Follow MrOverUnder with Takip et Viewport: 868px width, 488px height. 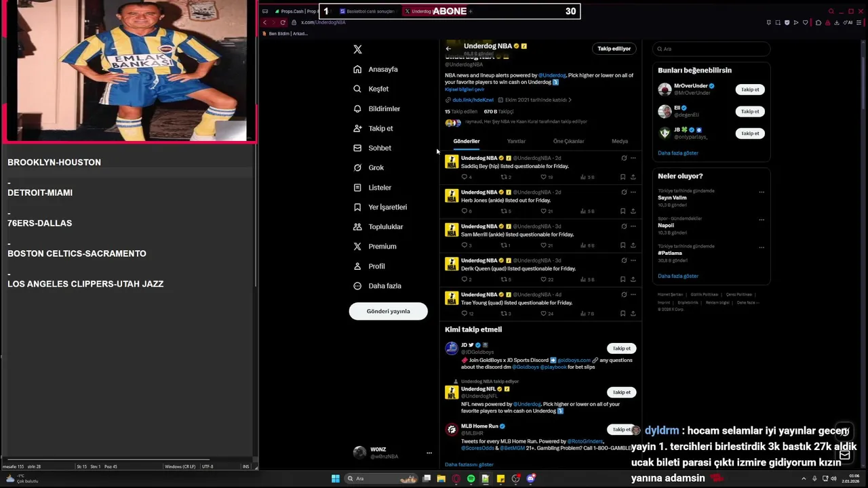tap(750, 89)
